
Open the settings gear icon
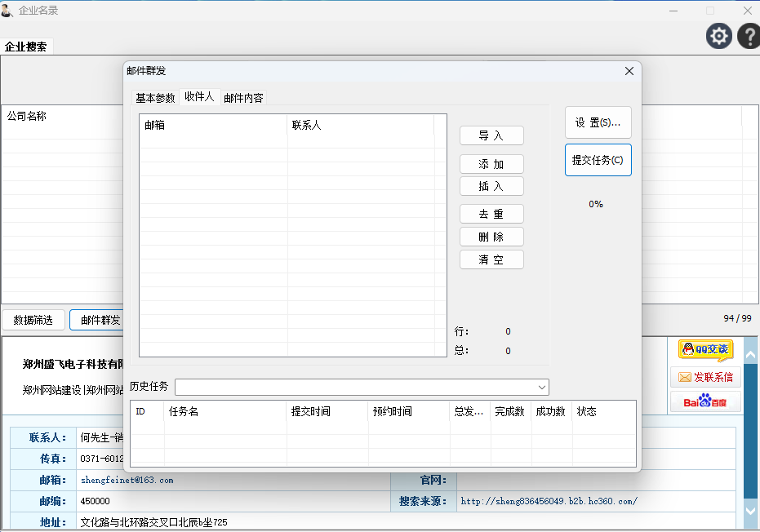point(718,36)
